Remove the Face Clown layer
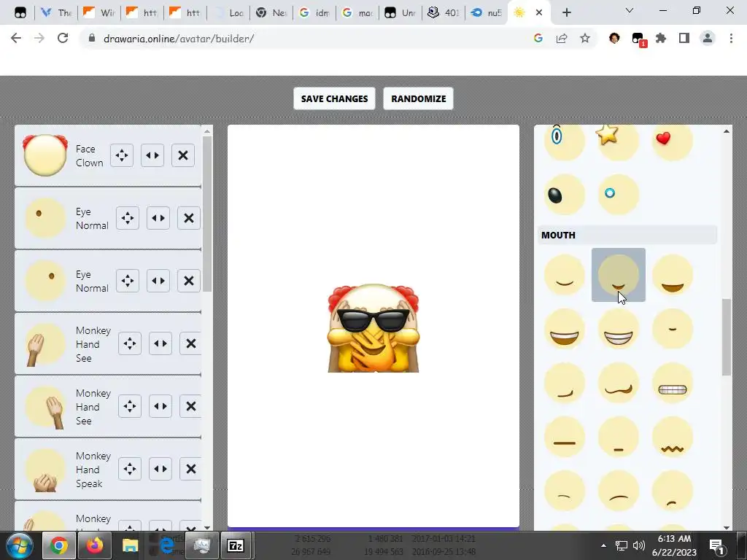The width and height of the screenshot is (747, 560). [x=183, y=155]
